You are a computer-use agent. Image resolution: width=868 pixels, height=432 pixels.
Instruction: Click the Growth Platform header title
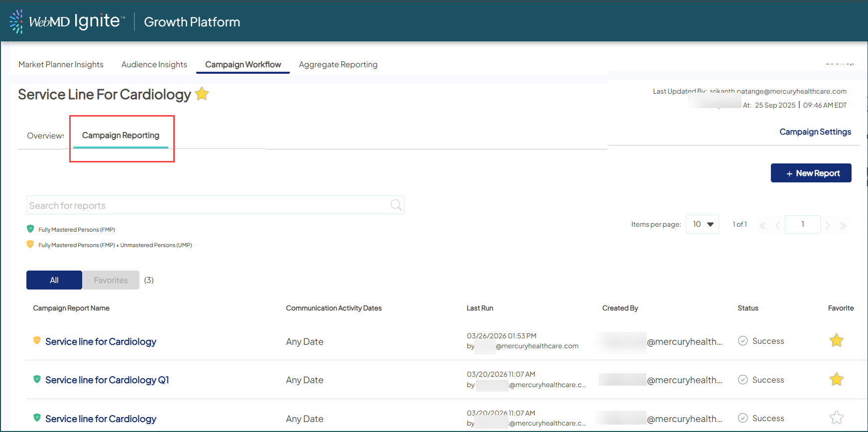[x=192, y=22]
